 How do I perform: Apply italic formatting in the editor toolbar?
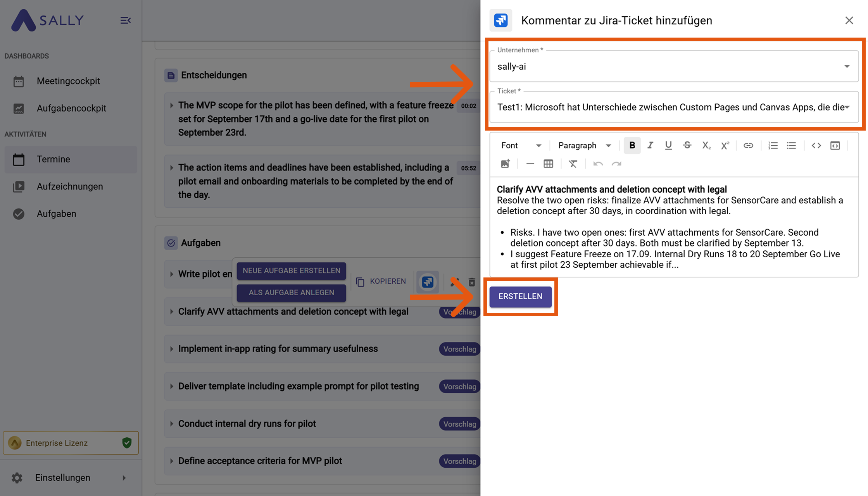click(x=650, y=145)
